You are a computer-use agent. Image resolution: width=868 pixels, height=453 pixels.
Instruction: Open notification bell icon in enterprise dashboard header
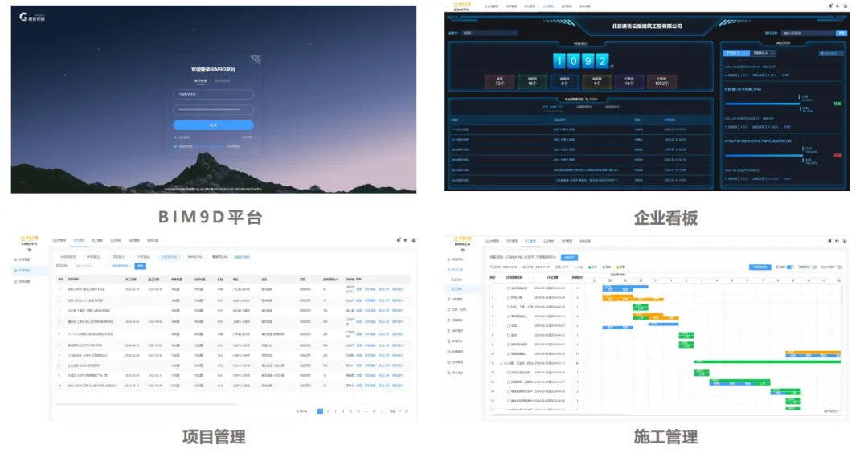(830, 6)
